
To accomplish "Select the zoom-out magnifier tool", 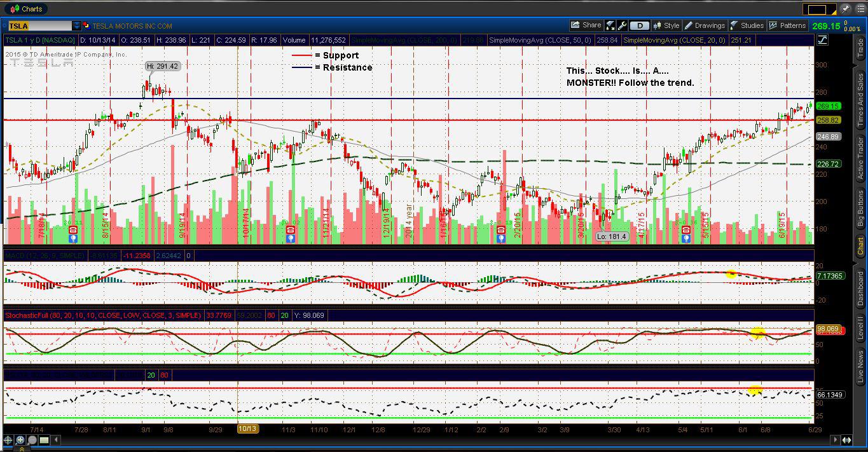I will [32, 439].
